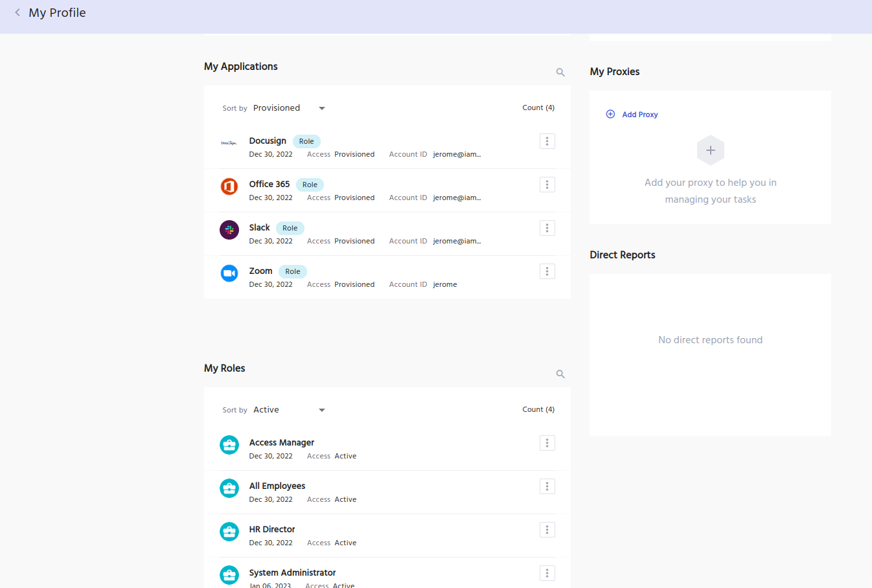Click the Docusign app logo
This screenshot has height=588, width=872.
[x=229, y=143]
